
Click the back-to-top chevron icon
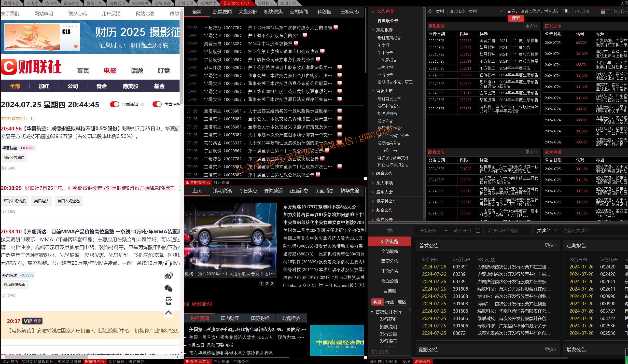click(x=168, y=312)
